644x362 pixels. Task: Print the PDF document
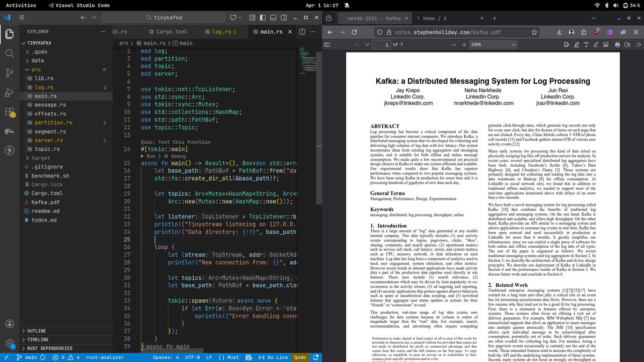tap(617, 45)
